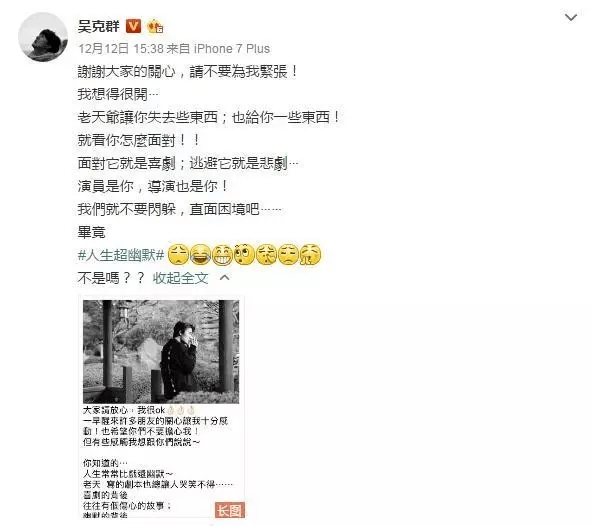
Task: Open the #人生超幽默# hashtag topic
Action: tap(121, 255)
